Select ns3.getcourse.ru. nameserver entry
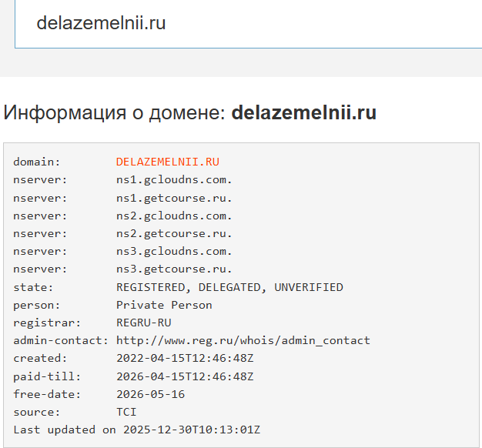 (174, 269)
